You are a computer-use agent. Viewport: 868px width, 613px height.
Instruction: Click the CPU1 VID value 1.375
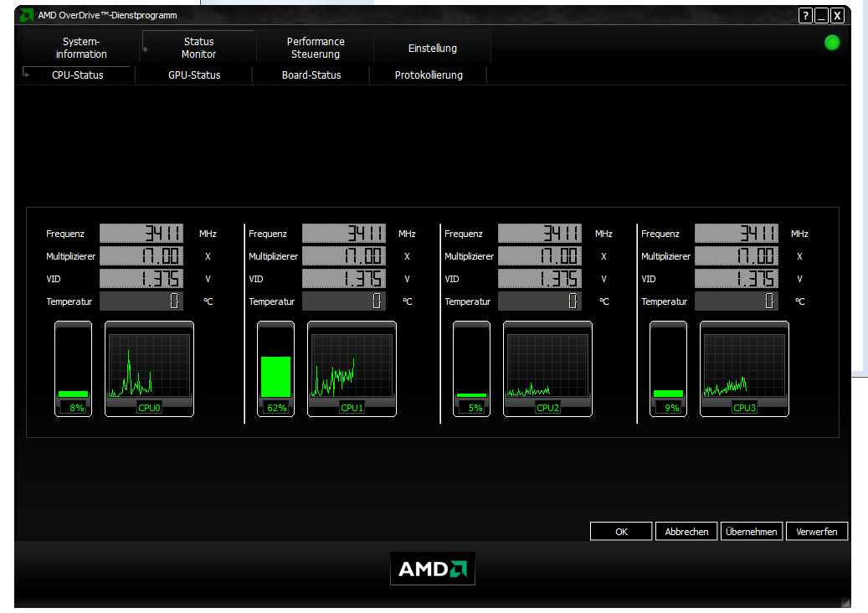pos(344,279)
